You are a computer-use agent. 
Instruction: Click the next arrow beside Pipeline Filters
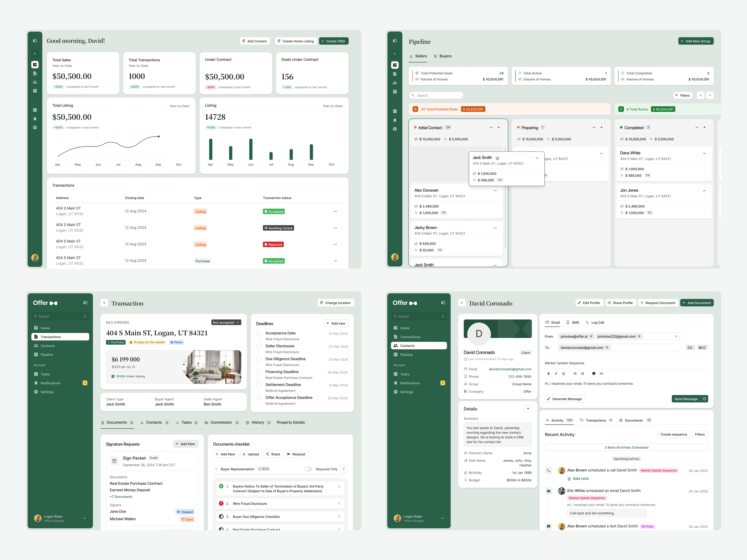pos(710,95)
